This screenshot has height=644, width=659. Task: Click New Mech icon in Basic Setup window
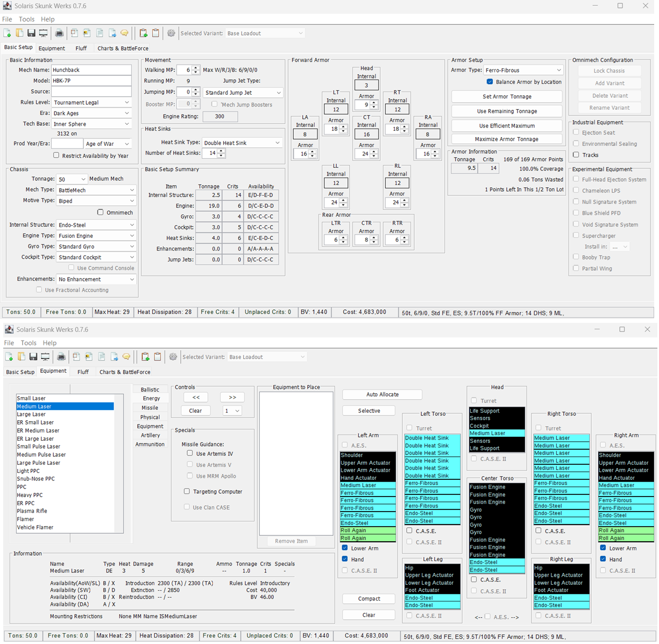(x=8, y=33)
